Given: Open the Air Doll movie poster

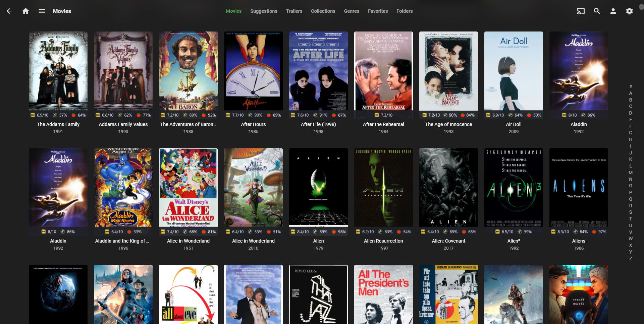Looking at the screenshot, I should pos(514,71).
